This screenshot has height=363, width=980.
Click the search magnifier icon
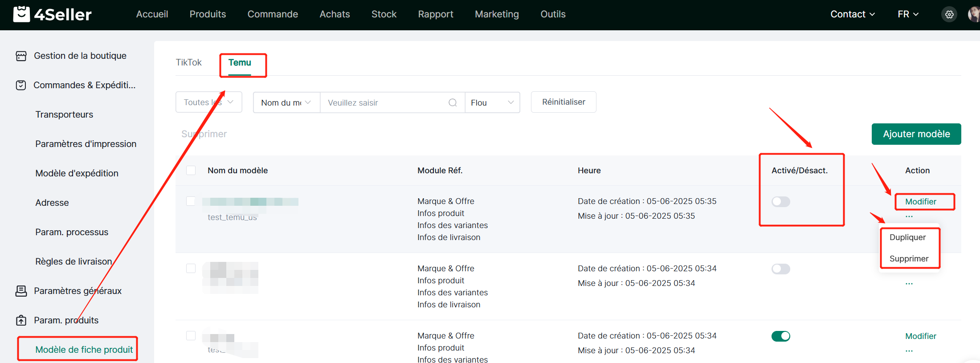pyautogui.click(x=453, y=103)
